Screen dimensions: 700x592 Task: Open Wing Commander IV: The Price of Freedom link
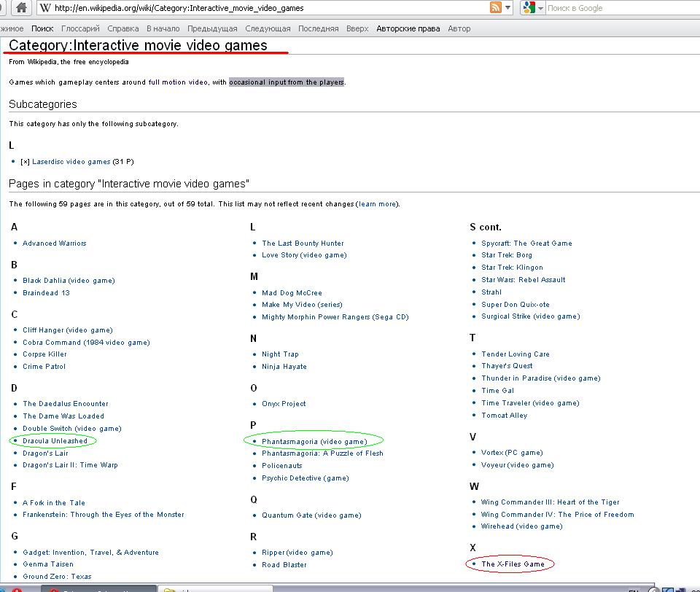click(x=557, y=514)
